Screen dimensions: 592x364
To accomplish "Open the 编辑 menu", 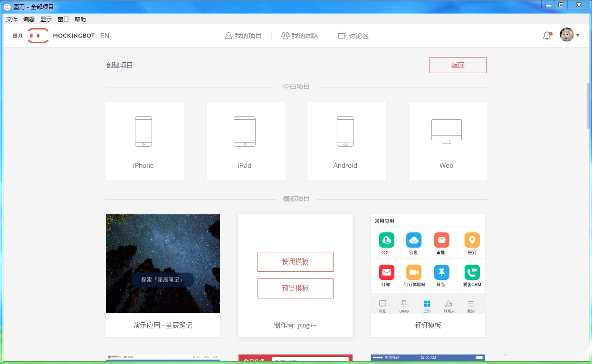I will coord(29,19).
